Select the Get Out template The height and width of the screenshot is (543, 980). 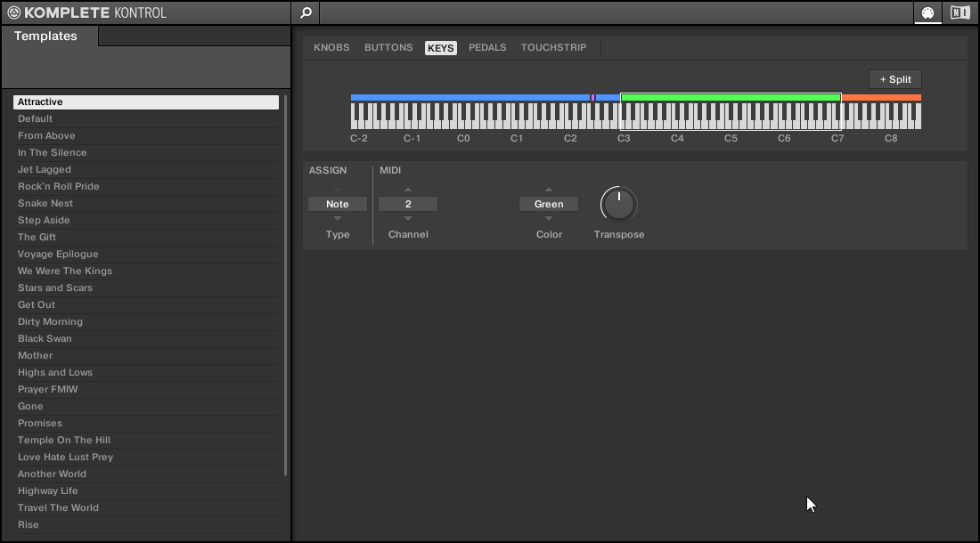(x=145, y=304)
